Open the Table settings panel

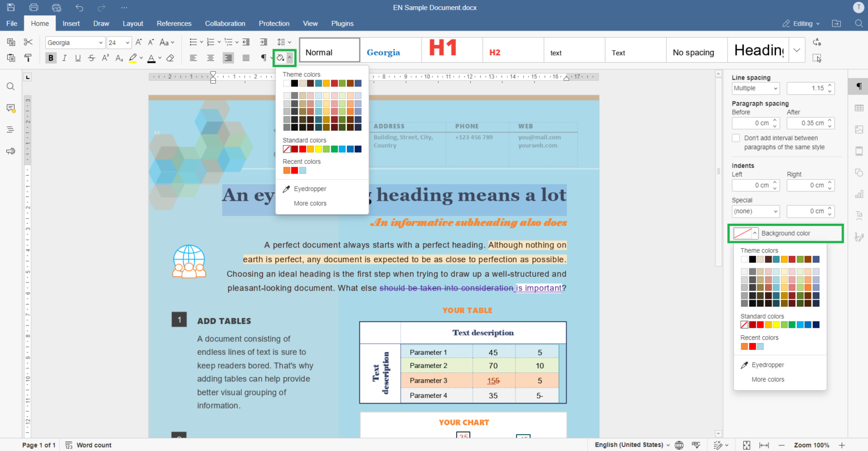coord(859,107)
